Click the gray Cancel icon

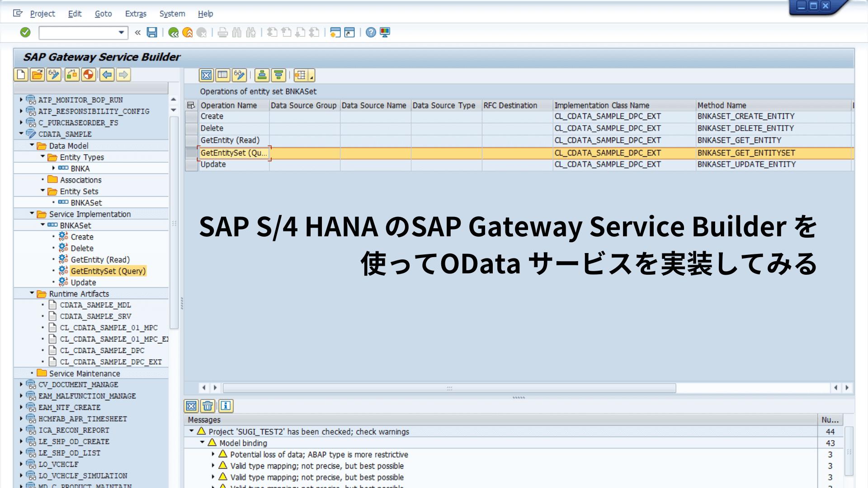tap(202, 32)
